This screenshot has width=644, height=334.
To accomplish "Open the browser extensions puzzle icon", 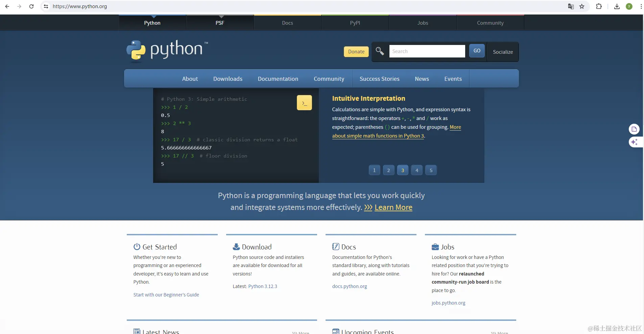I will (599, 6).
